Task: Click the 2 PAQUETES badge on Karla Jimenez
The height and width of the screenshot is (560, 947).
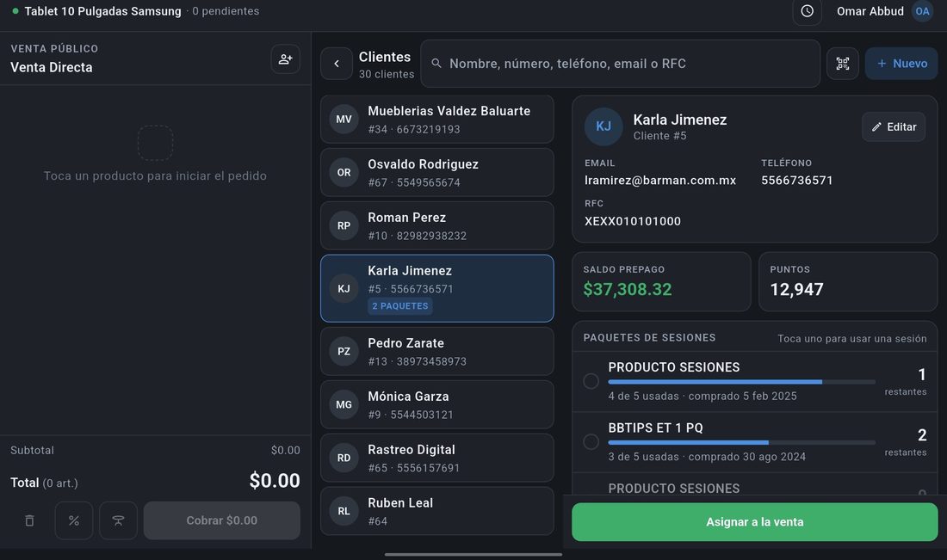Action: coord(399,306)
